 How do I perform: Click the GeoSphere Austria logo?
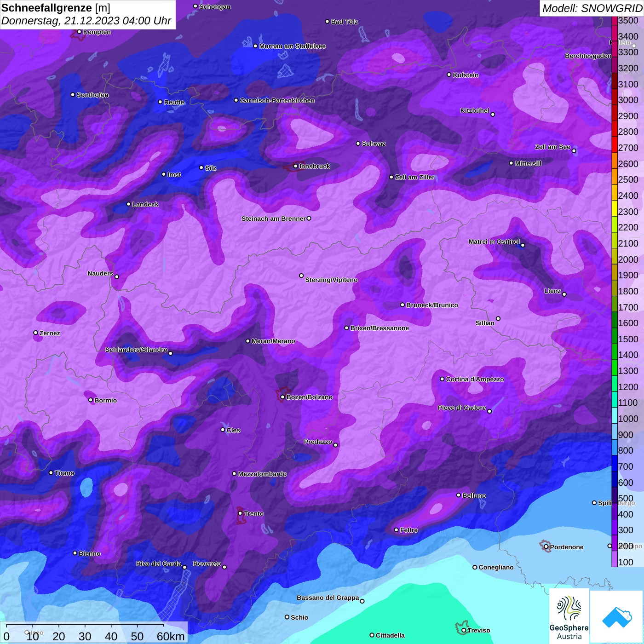click(569, 616)
